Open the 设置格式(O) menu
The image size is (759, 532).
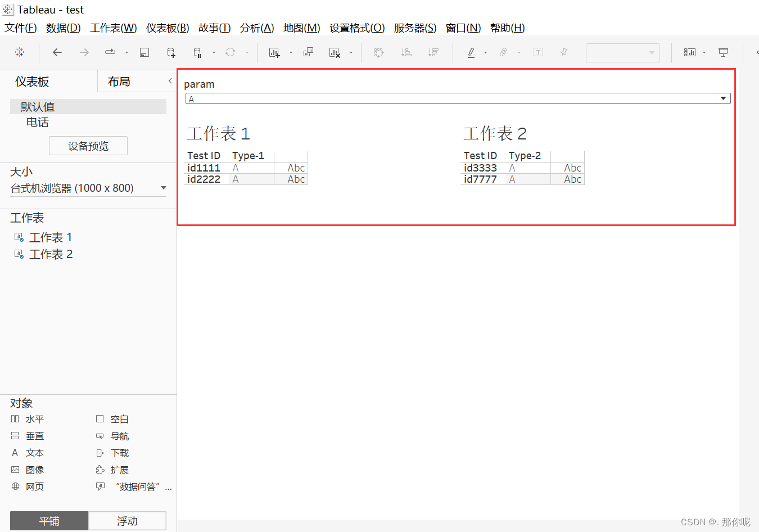tap(357, 28)
